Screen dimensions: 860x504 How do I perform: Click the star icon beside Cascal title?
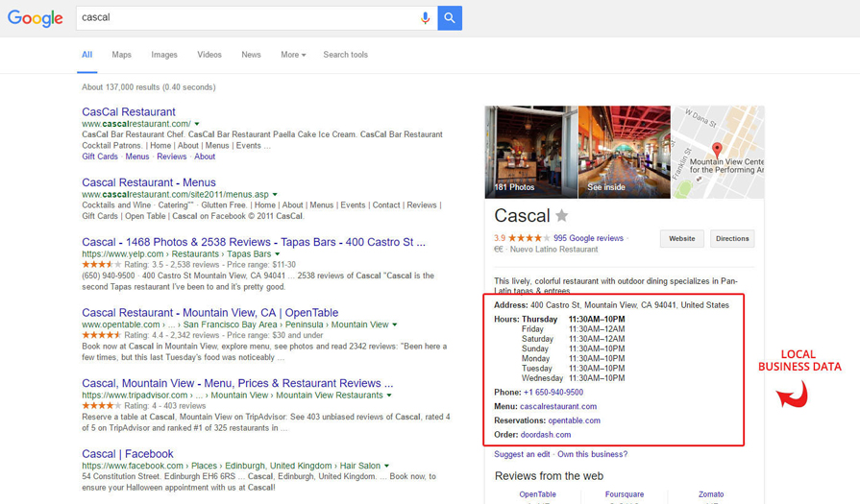561,216
